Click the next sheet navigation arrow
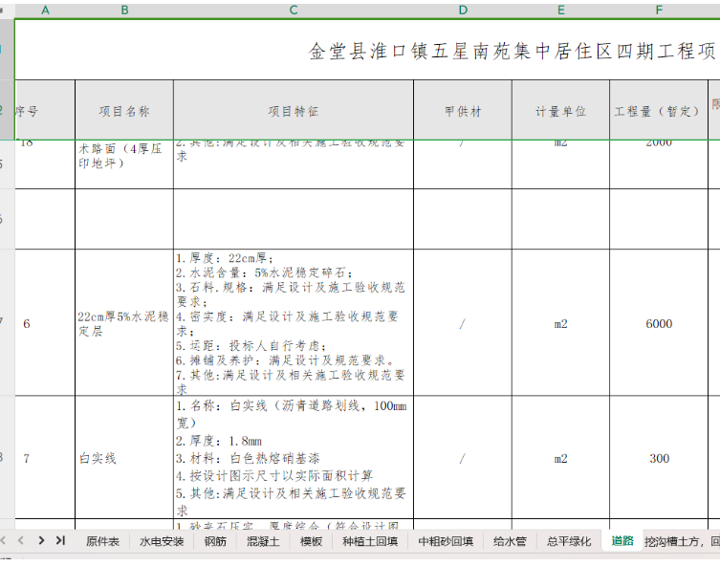 click(x=41, y=540)
